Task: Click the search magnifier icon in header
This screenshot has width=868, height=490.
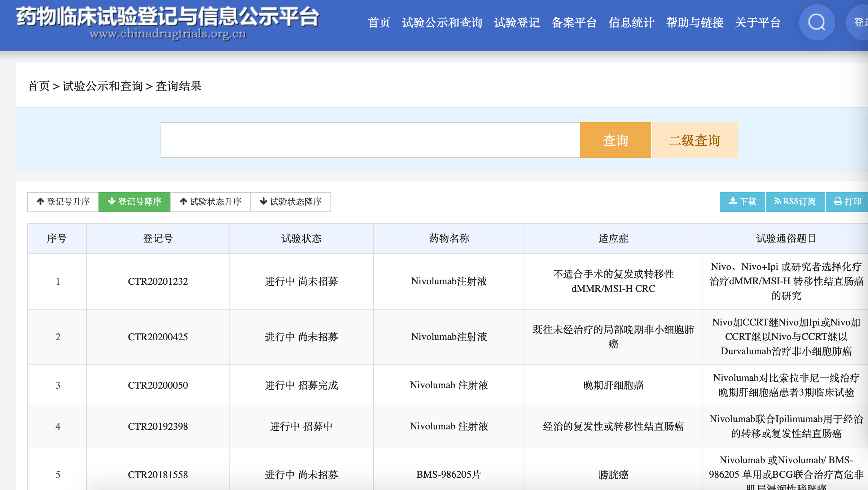Action: [817, 22]
